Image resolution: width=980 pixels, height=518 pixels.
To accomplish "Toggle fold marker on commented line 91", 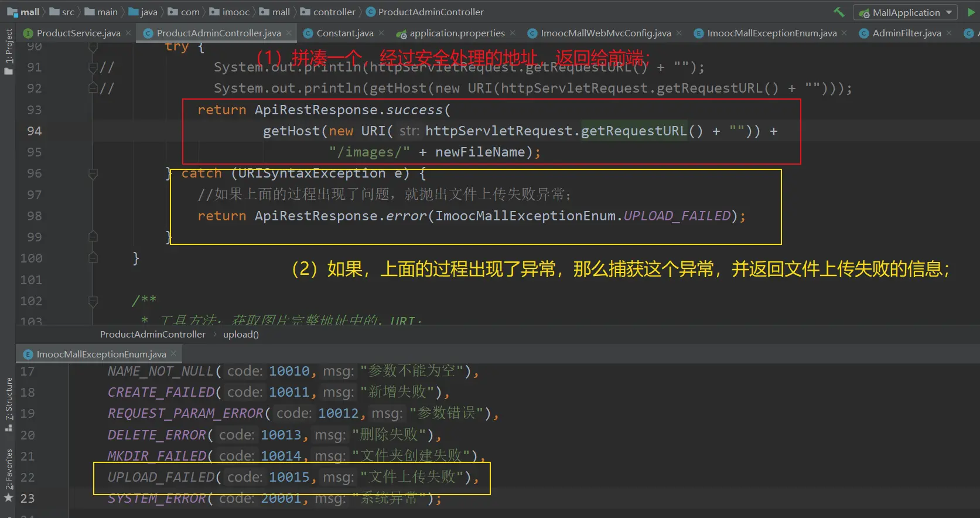I will [93, 67].
